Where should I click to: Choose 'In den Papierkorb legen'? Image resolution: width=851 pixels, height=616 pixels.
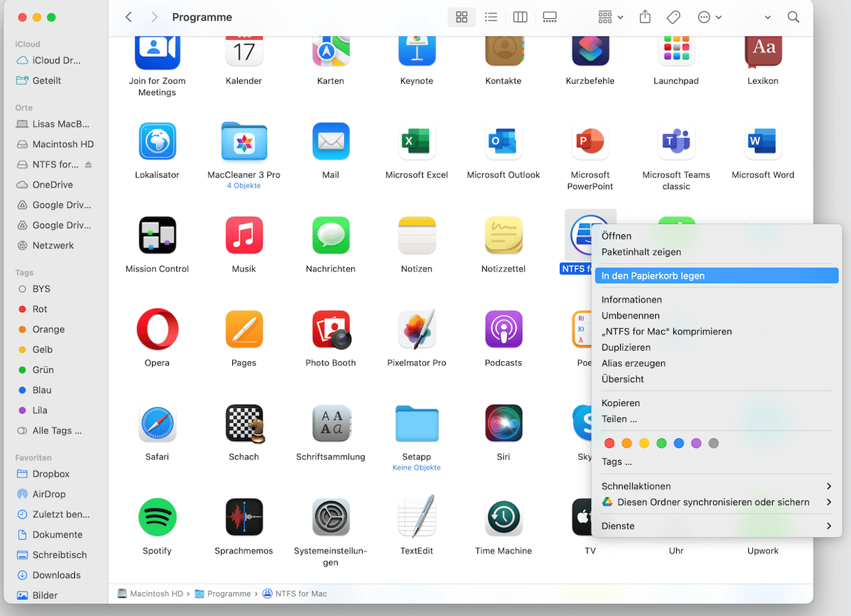[717, 276]
